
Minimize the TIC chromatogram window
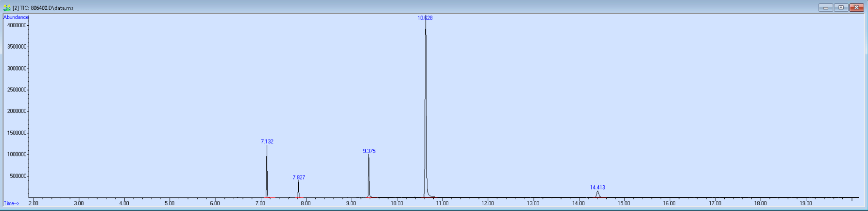[825, 8]
